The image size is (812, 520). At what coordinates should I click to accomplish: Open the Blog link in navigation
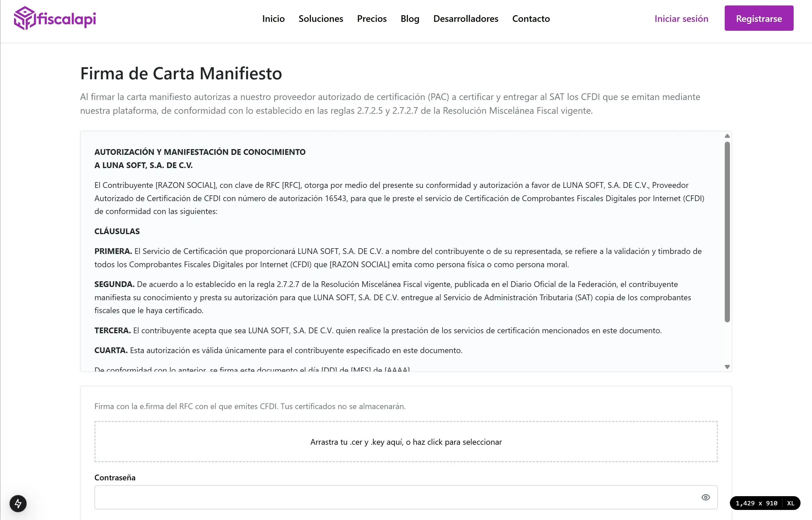pos(410,19)
